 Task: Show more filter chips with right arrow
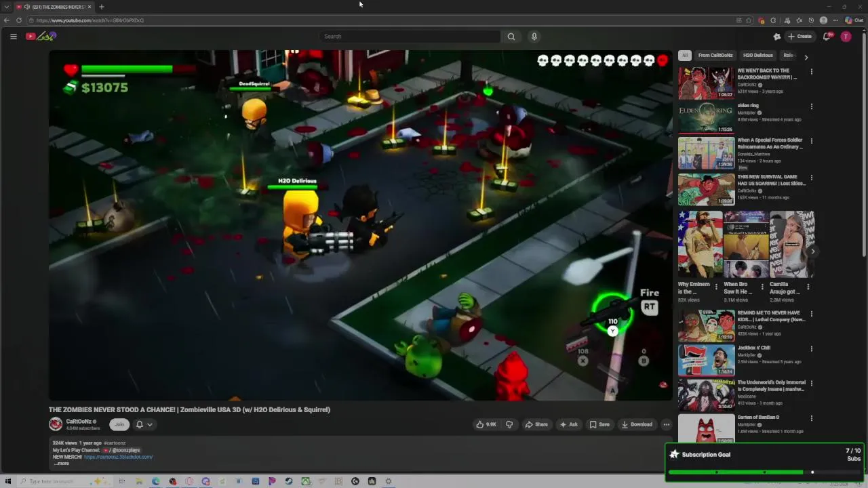pos(806,58)
